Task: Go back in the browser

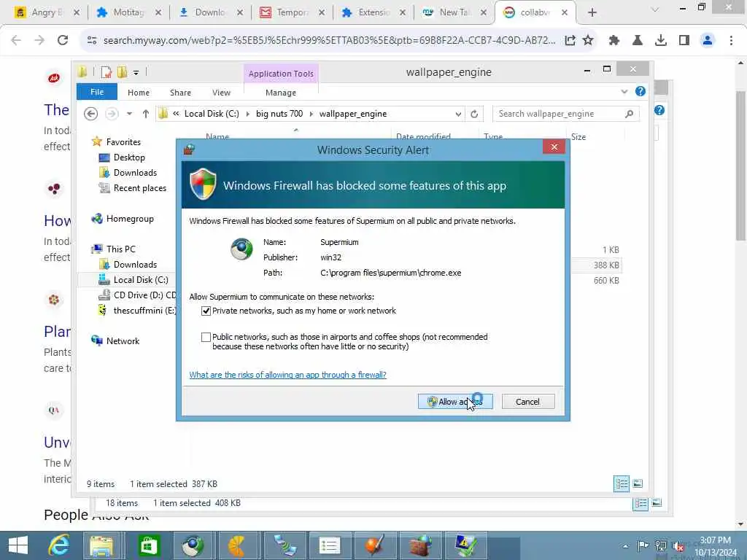Action: tap(16, 41)
